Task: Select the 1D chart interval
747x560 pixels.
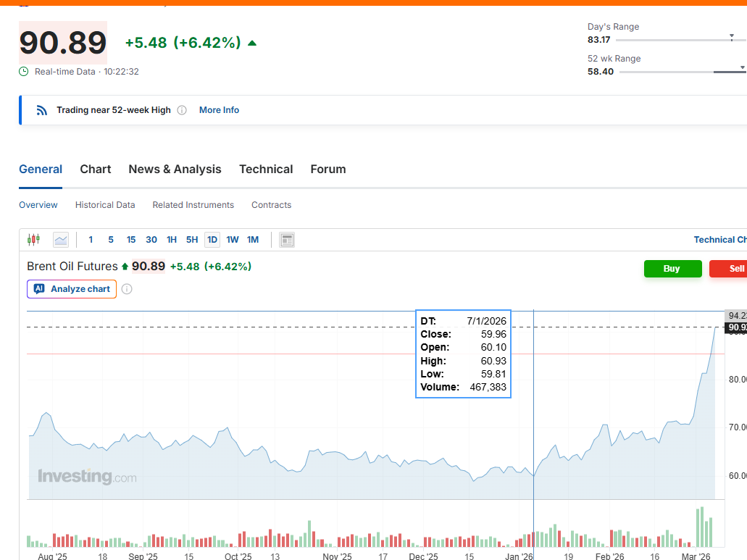Action: (212, 240)
